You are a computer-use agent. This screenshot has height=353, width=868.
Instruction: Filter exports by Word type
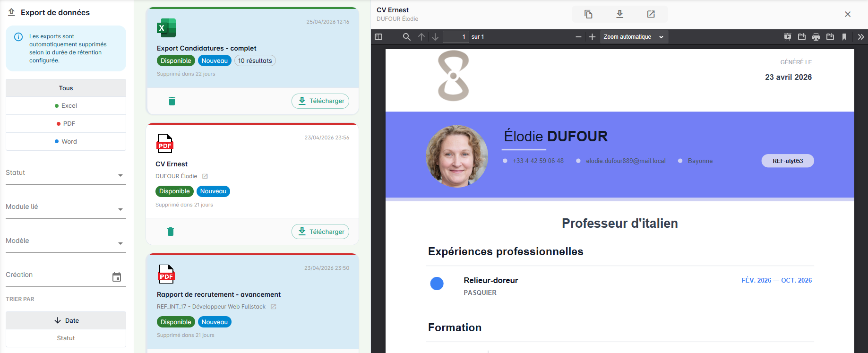coord(66,142)
